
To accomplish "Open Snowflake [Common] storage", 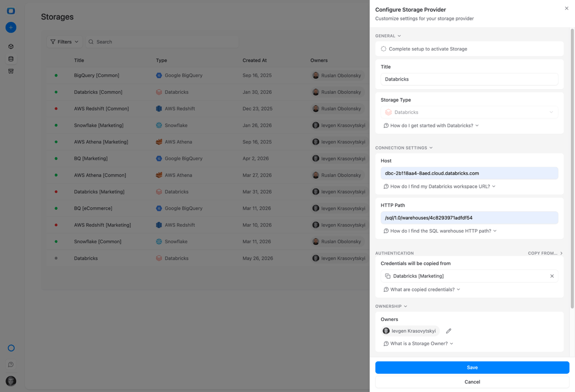I will pos(98,241).
